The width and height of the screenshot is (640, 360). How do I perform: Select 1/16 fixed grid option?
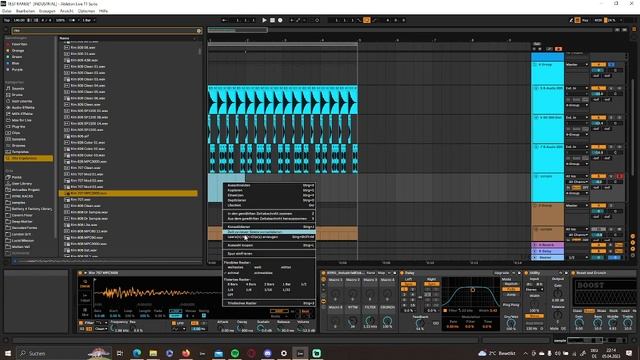(268, 289)
